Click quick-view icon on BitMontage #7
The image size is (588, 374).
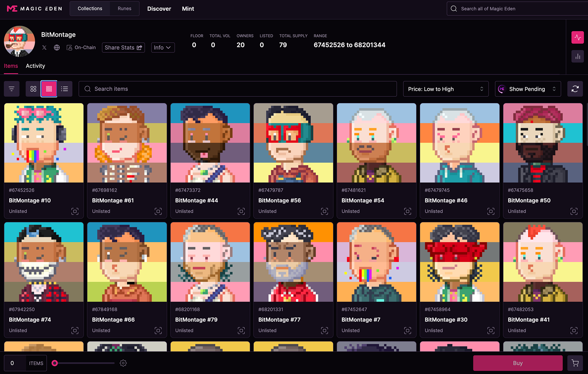click(408, 330)
